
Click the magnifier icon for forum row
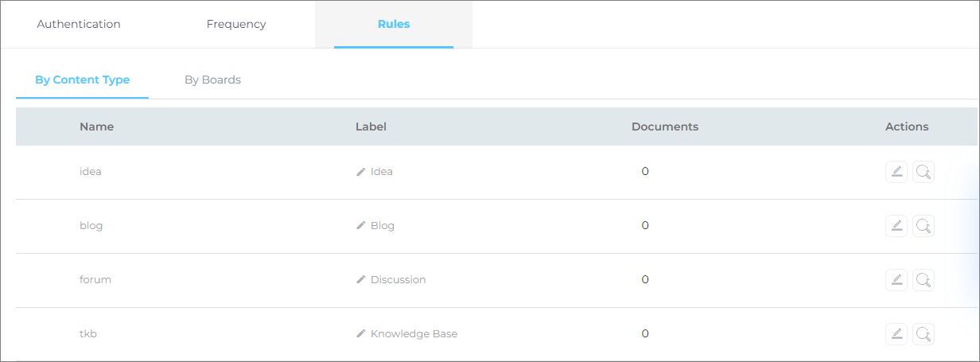[923, 280]
